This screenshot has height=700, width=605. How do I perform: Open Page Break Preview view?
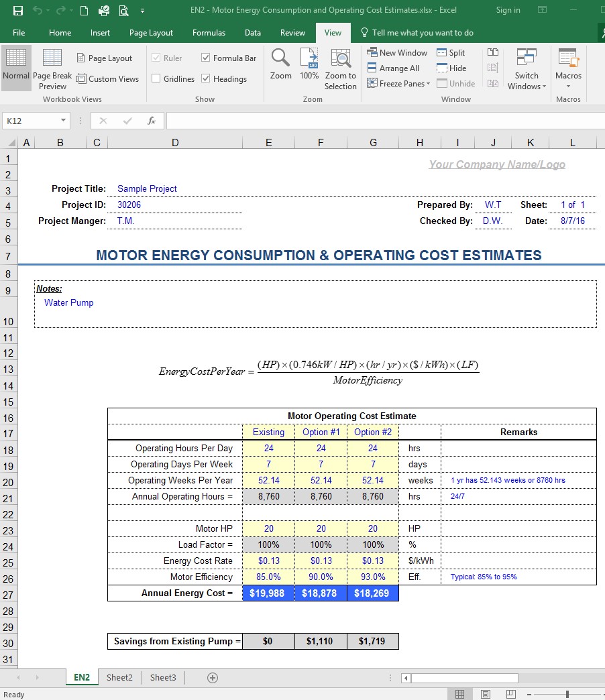52,69
